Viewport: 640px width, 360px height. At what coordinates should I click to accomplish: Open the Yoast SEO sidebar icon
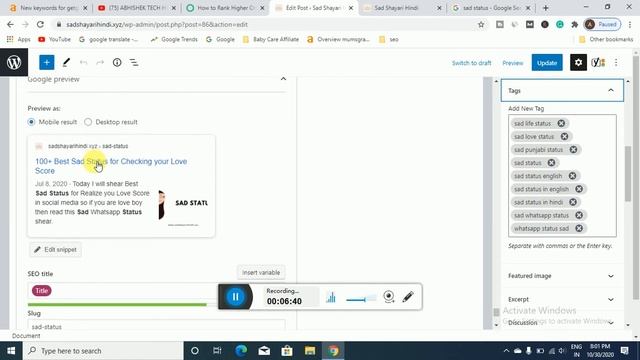tap(598, 62)
